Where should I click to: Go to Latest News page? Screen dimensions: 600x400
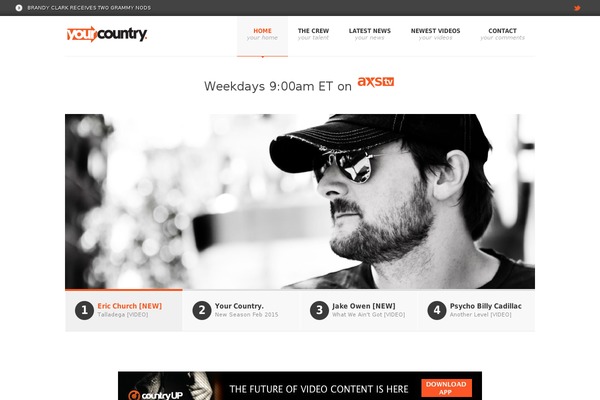pos(370,34)
